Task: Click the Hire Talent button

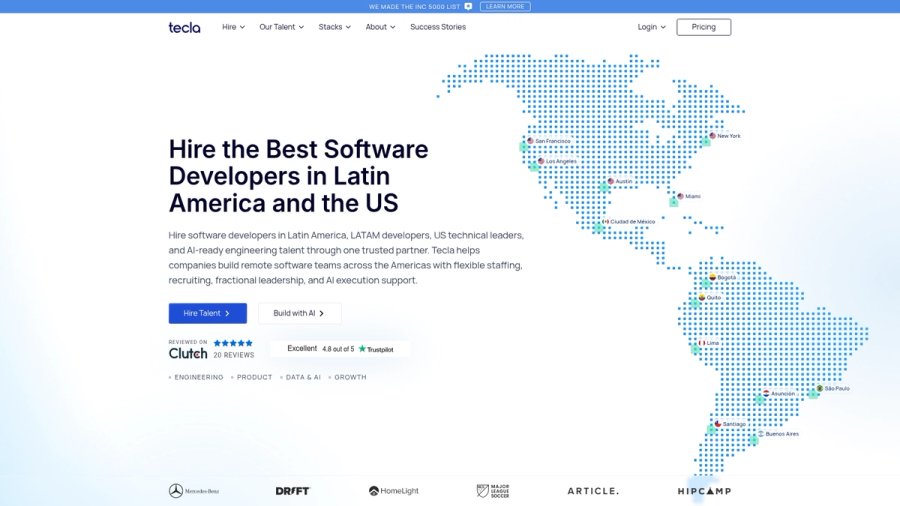Action: pyautogui.click(x=208, y=313)
